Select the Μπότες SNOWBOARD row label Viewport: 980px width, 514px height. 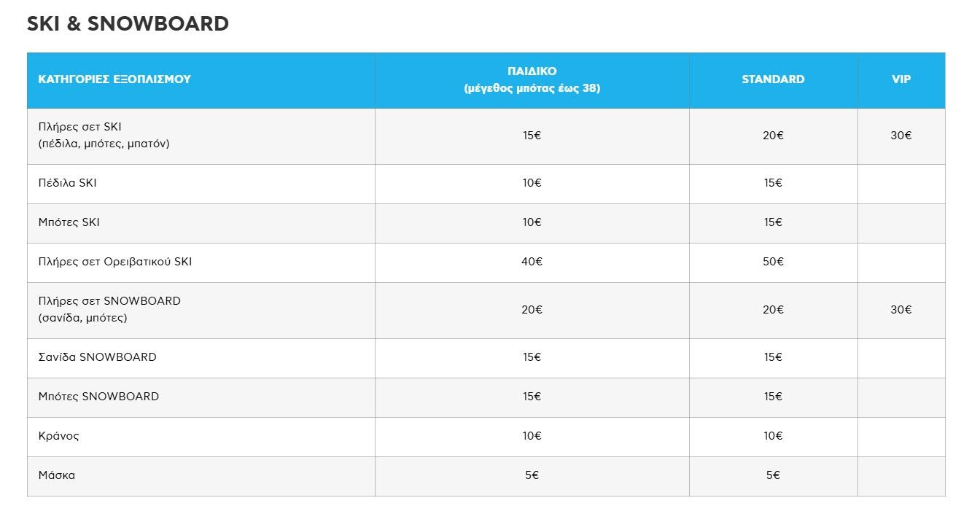coord(98,397)
